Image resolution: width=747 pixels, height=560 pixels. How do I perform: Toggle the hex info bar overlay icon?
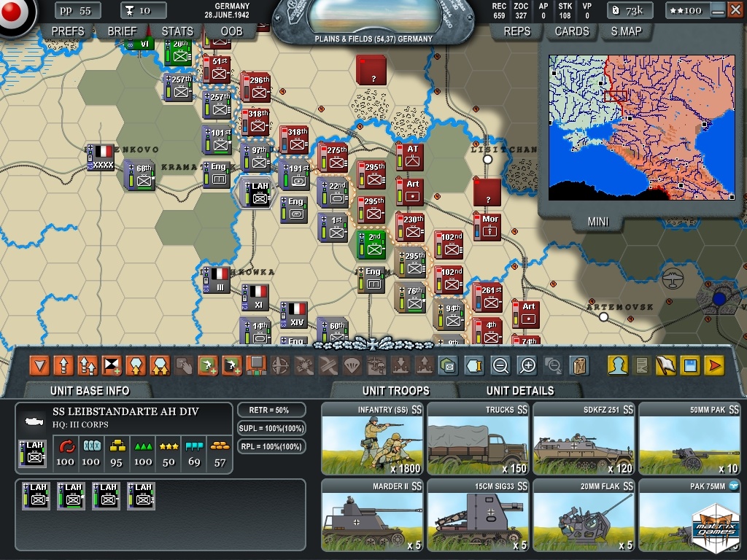(474, 365)
